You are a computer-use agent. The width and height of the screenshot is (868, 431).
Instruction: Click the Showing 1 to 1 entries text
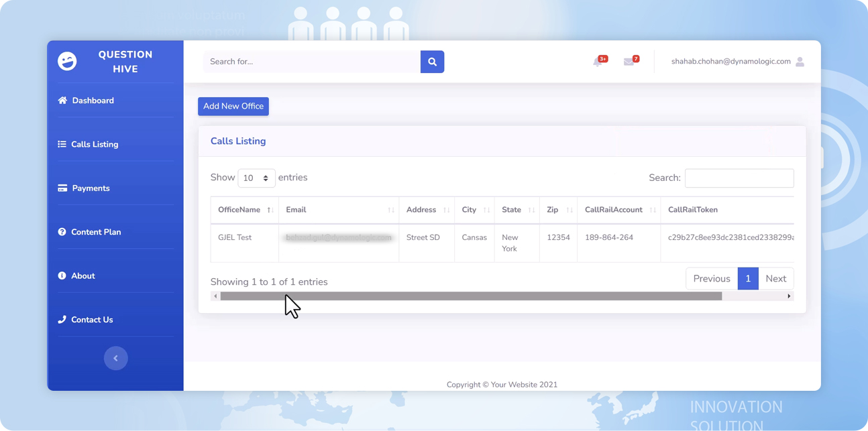[269, 282]
